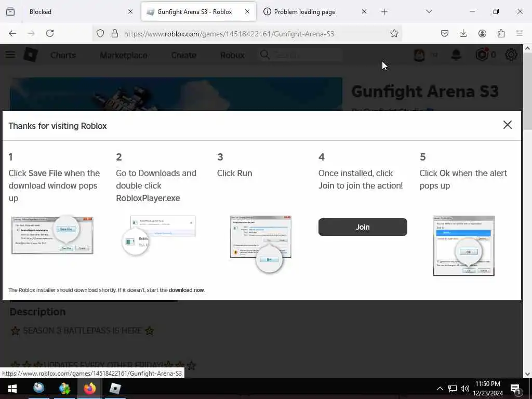The image size is (532, 399).
Task: Reload the current page
Action: (x=50, y=33)
